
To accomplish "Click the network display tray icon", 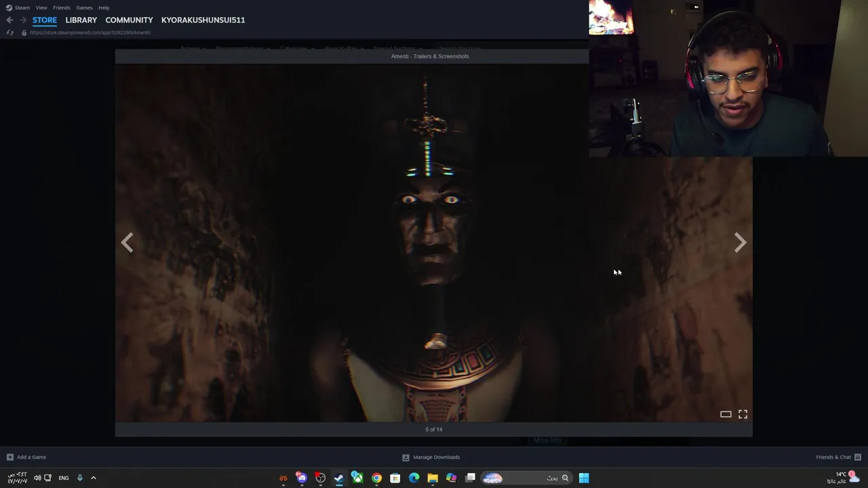I will pyautogui.click(x=47, y=478).
